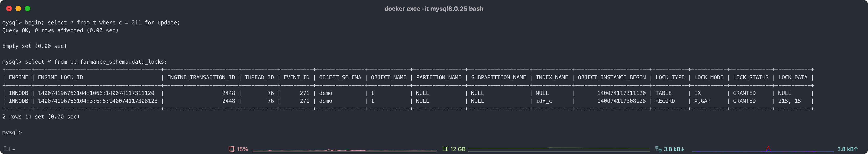
Task: Click the window title 'docker exec -it mysql8.0.25 bash'
Action: point(434,9)
